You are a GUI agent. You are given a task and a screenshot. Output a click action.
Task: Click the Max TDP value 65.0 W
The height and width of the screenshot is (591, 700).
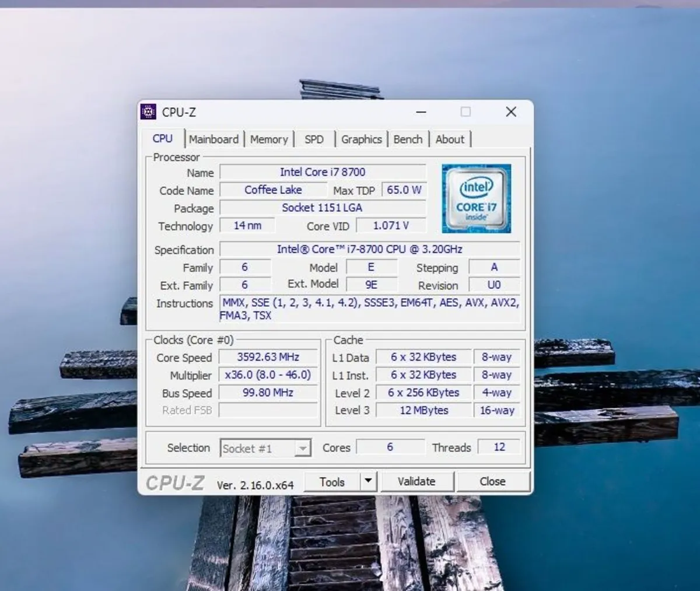(x=404, y=190)
